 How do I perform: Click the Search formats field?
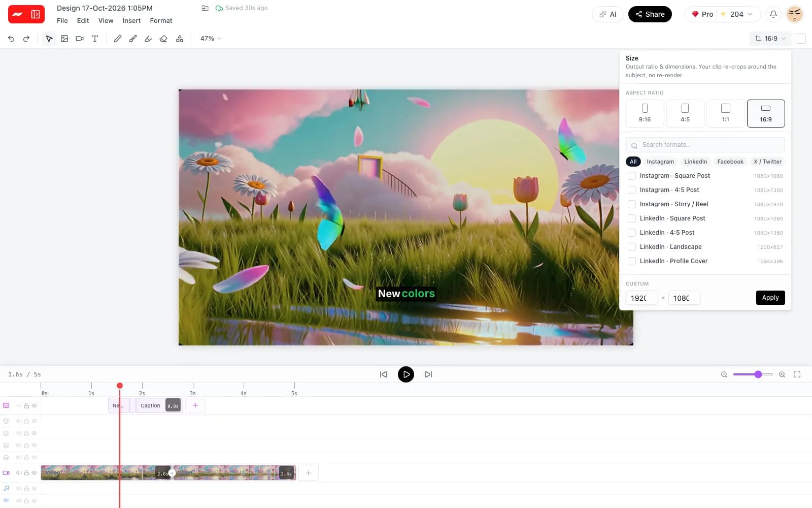coord(705,145)
